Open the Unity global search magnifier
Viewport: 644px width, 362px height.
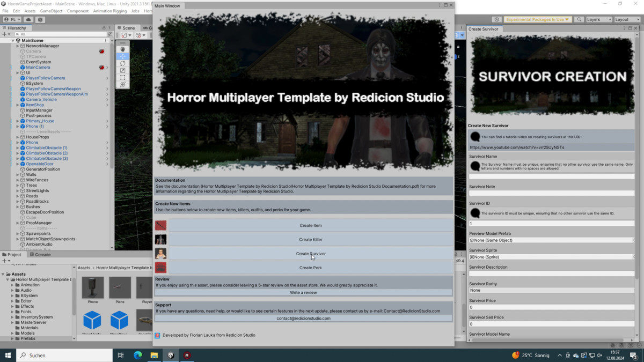coord(579,20)
